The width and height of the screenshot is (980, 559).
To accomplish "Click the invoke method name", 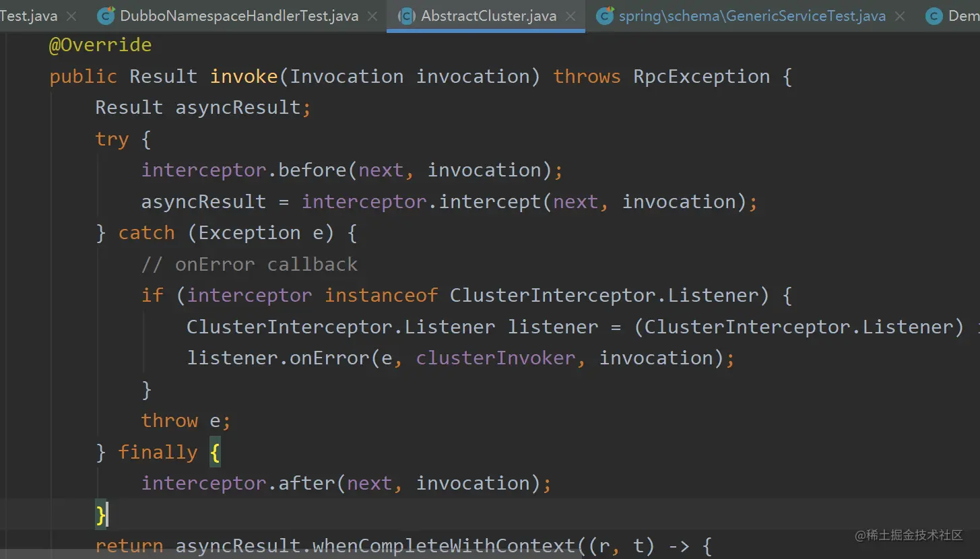I will (x=244, y=77).
